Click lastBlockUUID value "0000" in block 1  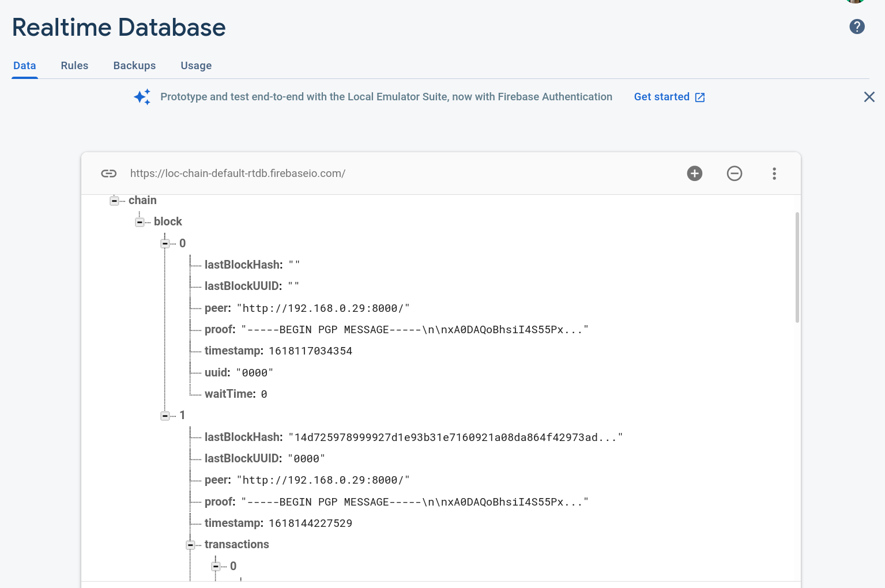tap(306, 458)
